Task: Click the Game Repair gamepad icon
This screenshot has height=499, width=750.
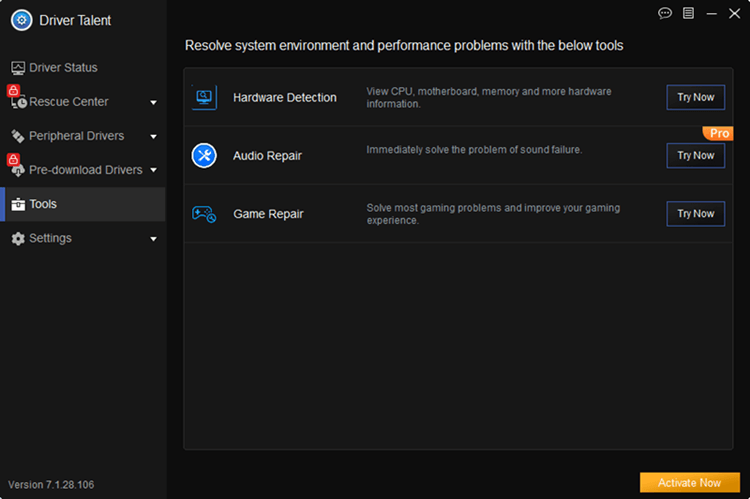Action: tap(204, 214)
